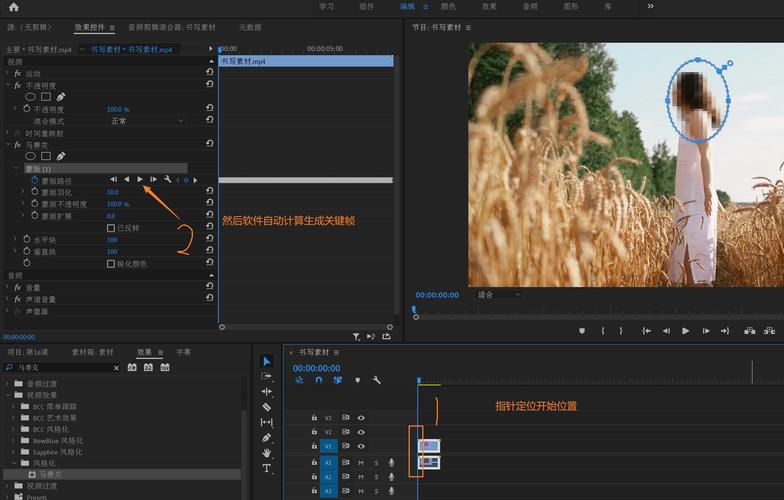Pick pen mask tool under 马赛克 effect
Screen dimensions: 784x500
61,156
